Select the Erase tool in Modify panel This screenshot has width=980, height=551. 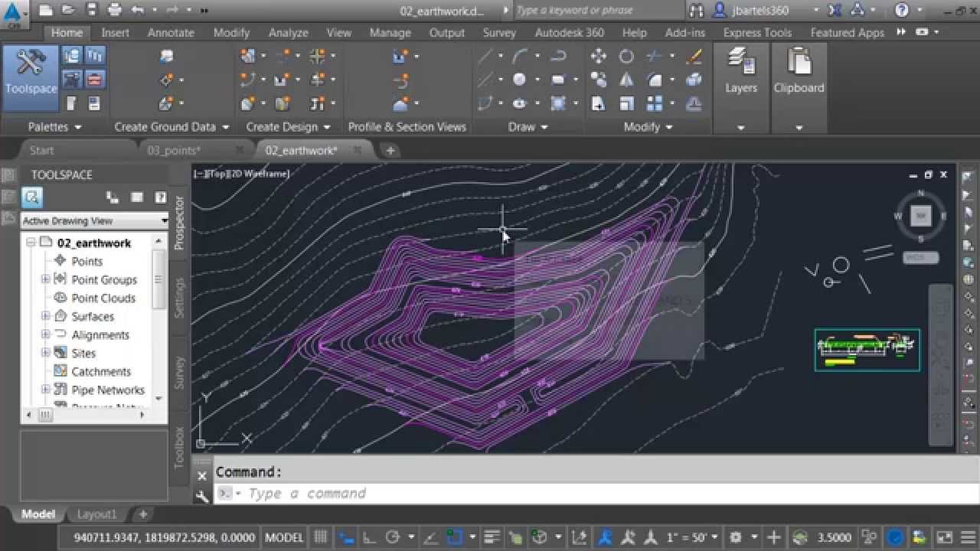click(694, 56)
